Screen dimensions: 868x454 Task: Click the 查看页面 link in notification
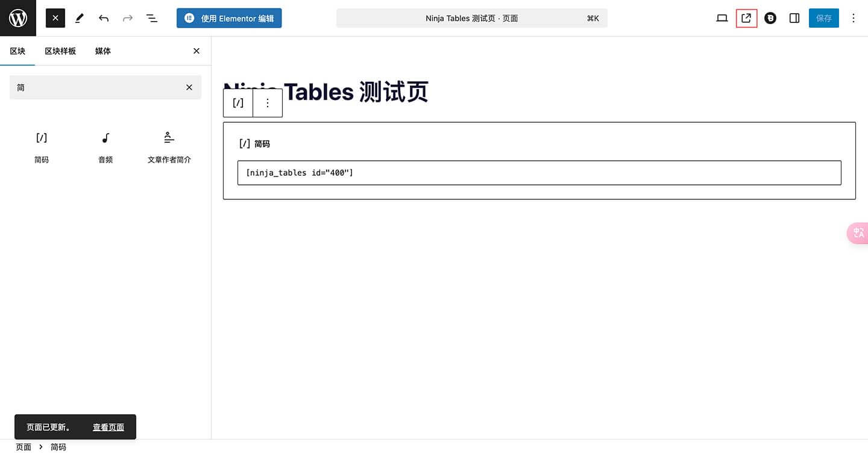[x=108, y=427]
